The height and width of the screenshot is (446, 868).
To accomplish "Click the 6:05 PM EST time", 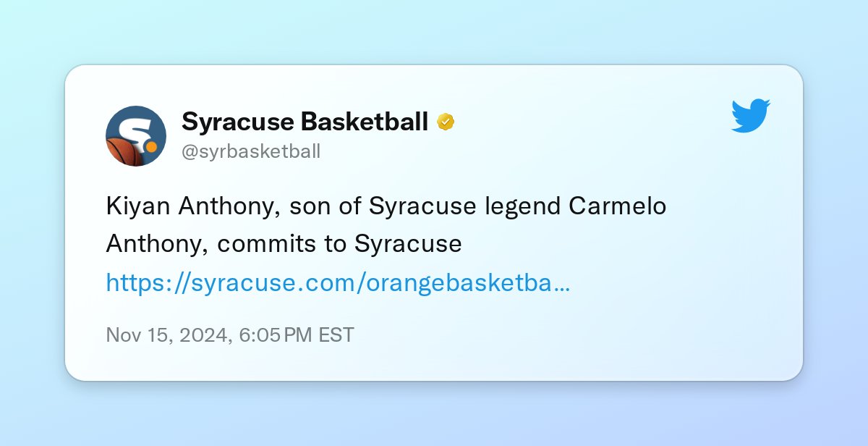I will (295, 335).
